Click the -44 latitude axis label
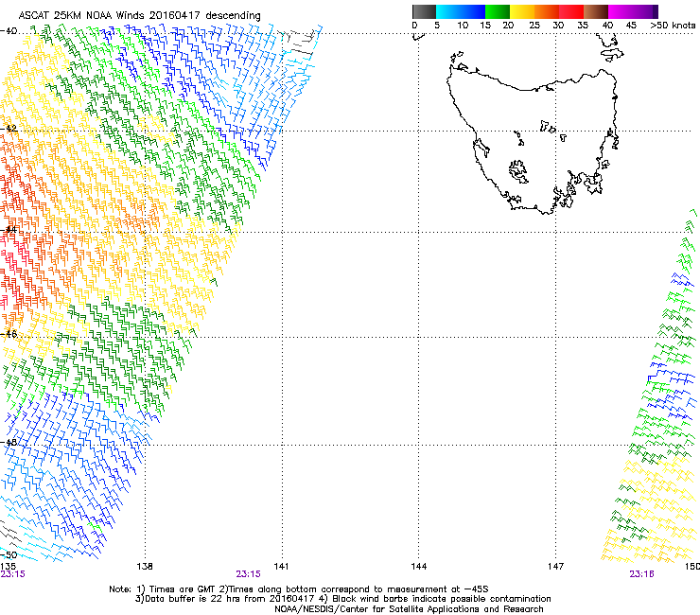The width and height of the screenshot is (700, 615). (9, 230)
